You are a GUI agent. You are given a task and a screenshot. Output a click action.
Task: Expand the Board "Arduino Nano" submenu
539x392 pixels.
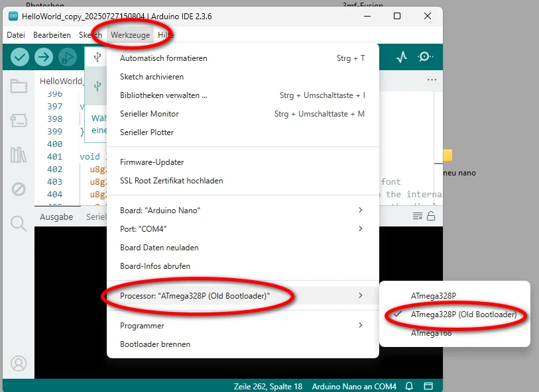(243, 210)
